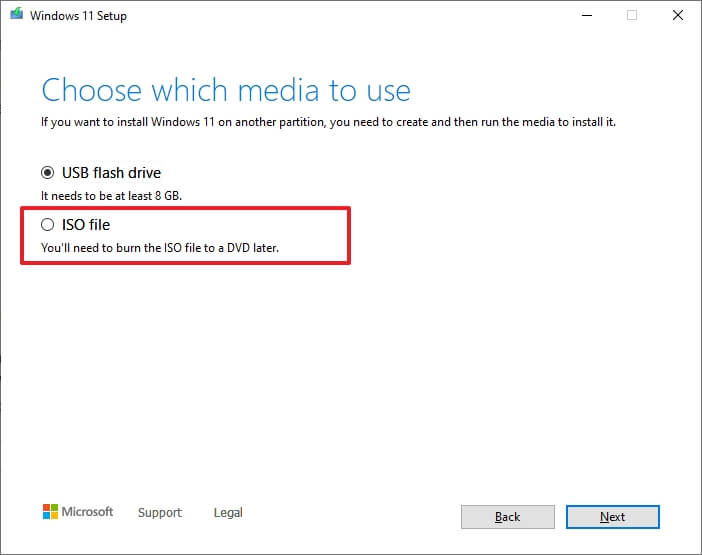Screen dimensions: 702x555
Task: Open the Support link
Action: (x=160, y=513)
